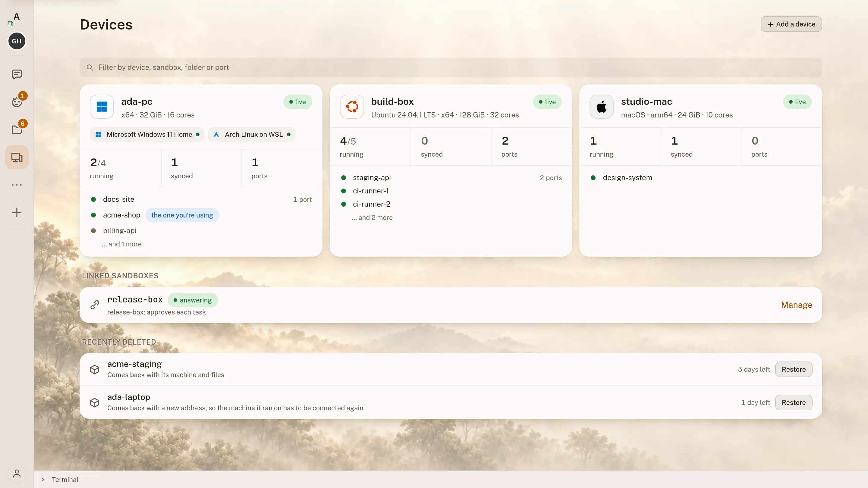This screenshot has width=868, height=488.
Task: Click the search magnifier icon in filter bar
Action: pos(90,67)
